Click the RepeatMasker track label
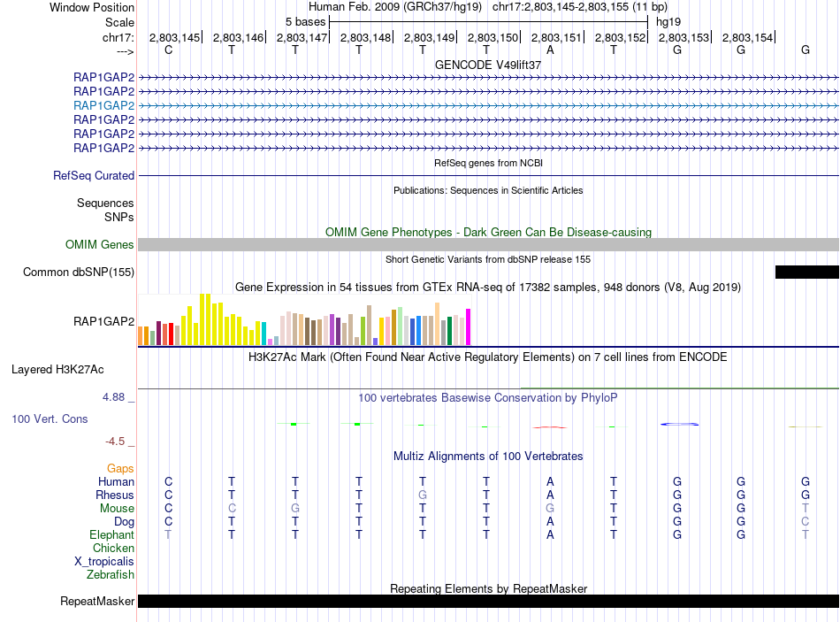Image resolution: width=840 pixels, height=622 pixels. (97, 601)
